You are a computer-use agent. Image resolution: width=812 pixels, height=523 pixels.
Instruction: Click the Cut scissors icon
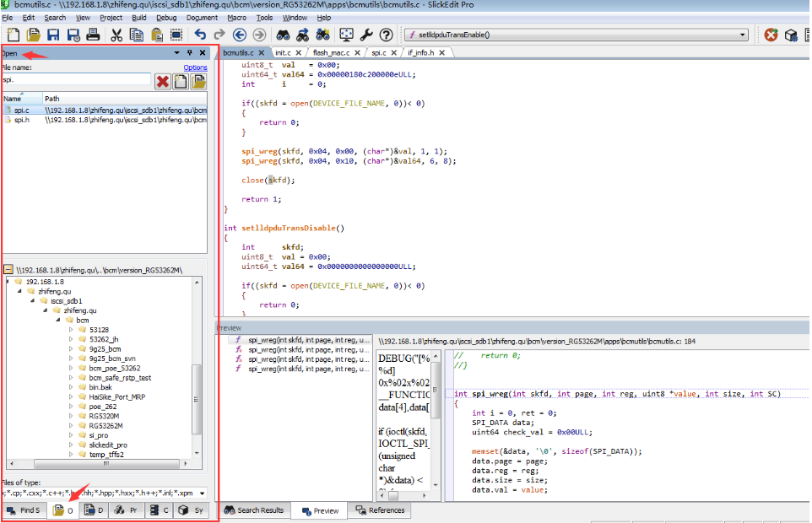coord(116,35)
